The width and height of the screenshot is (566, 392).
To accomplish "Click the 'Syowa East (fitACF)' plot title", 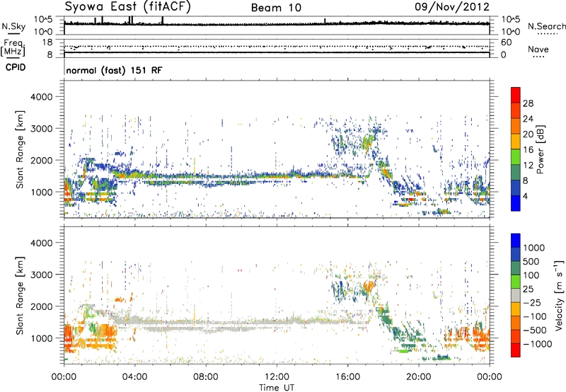I will 127,6.
